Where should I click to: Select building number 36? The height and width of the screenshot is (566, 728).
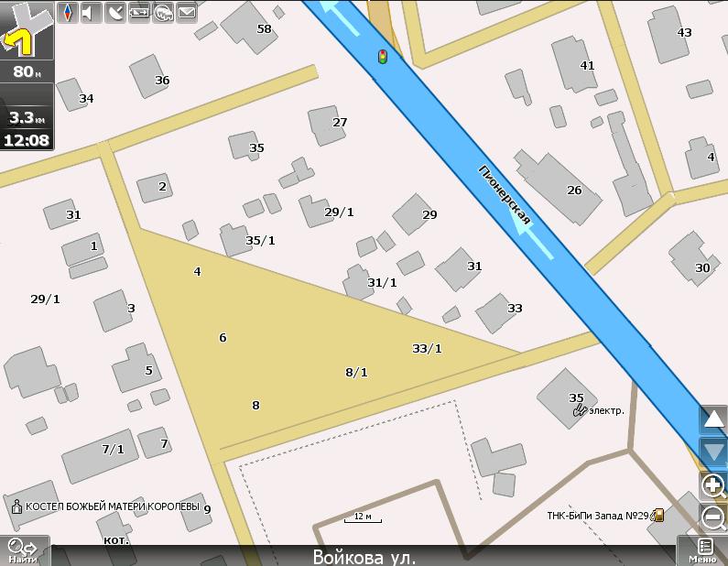point(162,81)
